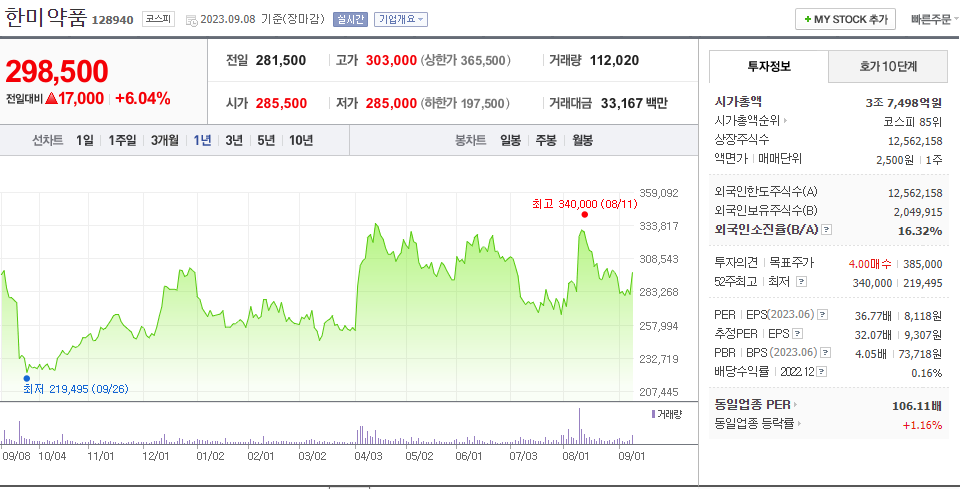Switch to the 일봉 candlestick chart

point(510,141)
